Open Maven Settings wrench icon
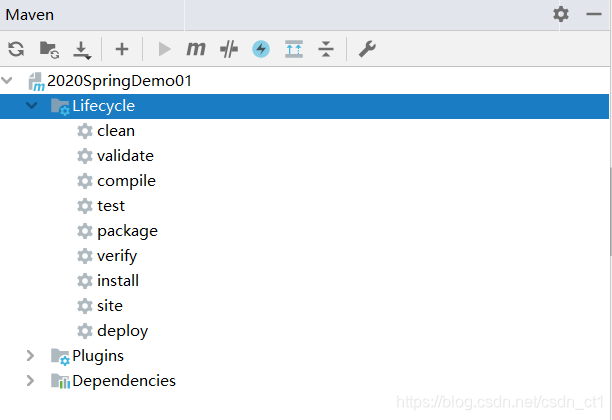Viewport: 612px width, 420px height. coord(367,49)
